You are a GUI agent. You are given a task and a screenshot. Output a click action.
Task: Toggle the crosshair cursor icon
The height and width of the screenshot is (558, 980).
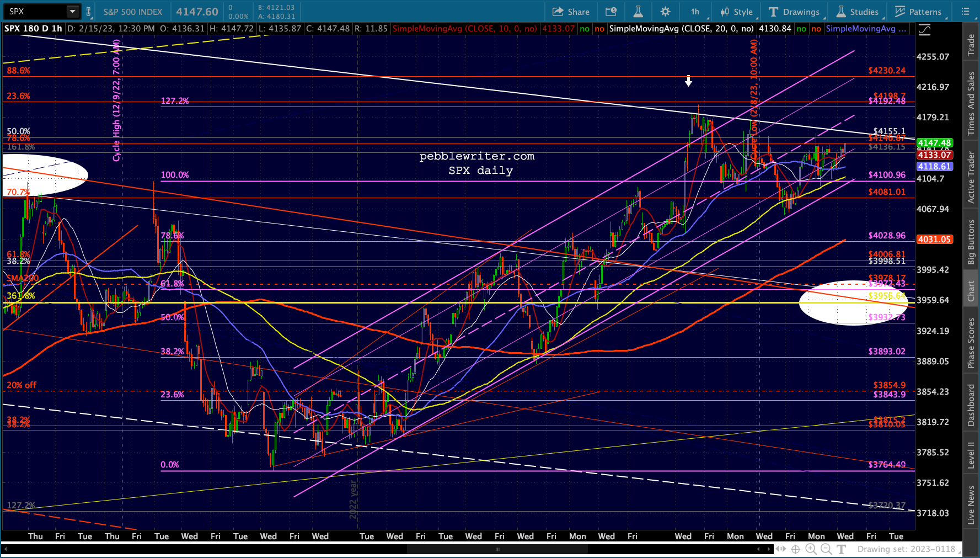click(x=796, y=549)
